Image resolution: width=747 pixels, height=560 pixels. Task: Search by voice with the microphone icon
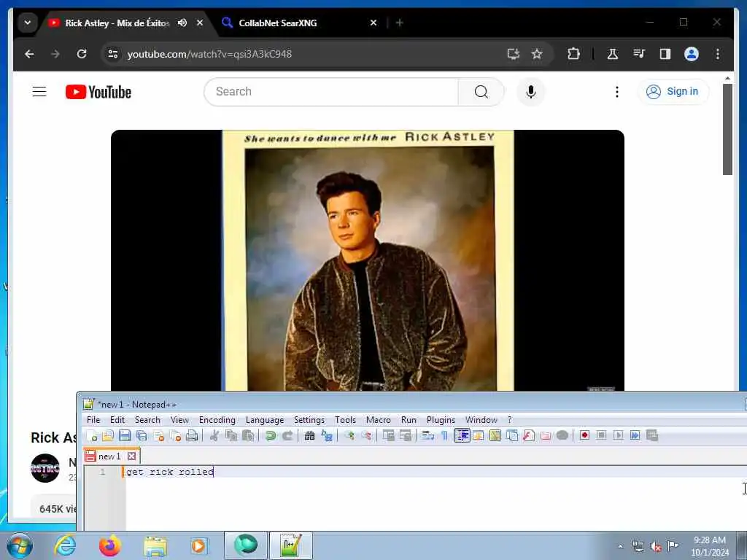(x=531, y=91)
